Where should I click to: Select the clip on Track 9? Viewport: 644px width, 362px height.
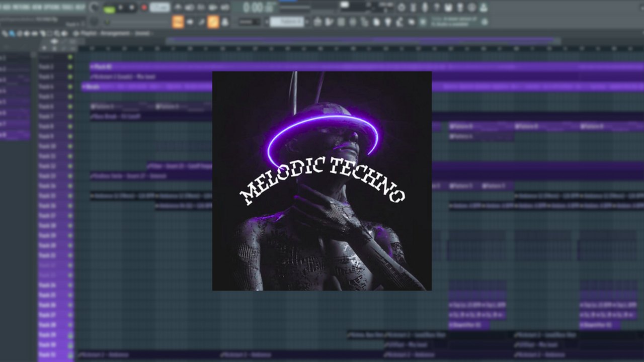click(x=481, y=136)
